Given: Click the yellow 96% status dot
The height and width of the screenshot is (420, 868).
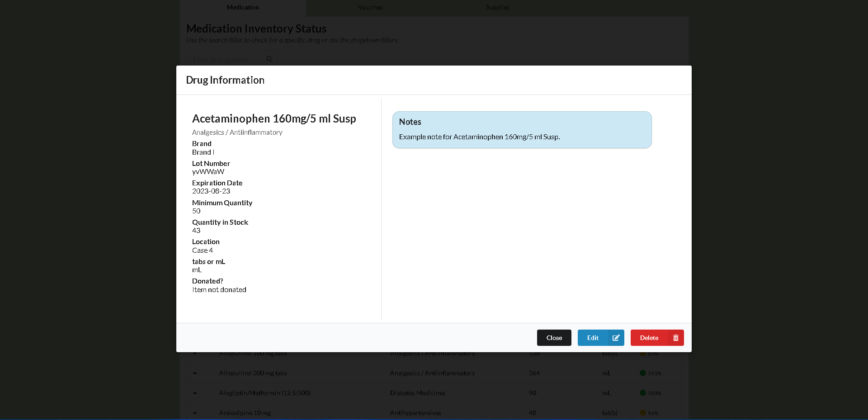Looking at the screenshot, I should pos(642,413).
